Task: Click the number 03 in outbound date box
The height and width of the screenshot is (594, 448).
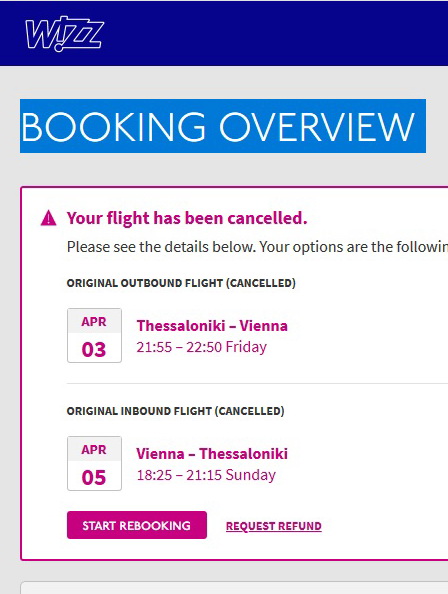Action: pyautogui.click(x=94, y=349)
